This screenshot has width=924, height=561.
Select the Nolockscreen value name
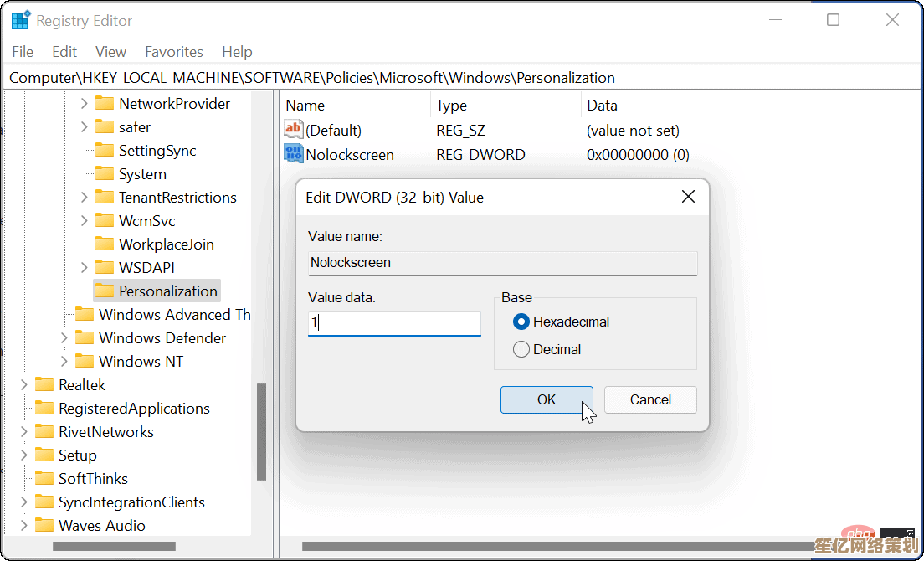[350, 155]
